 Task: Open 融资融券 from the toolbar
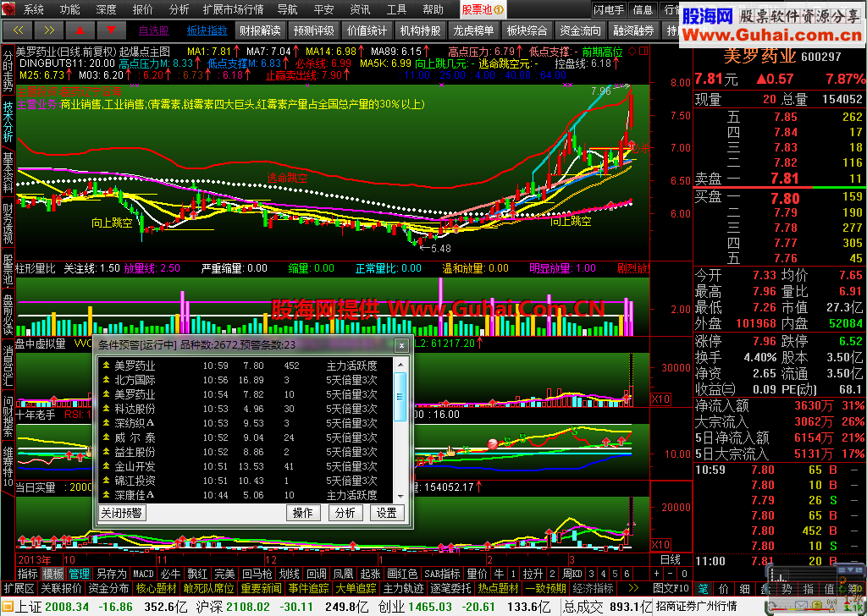click(x=633, y=30)
